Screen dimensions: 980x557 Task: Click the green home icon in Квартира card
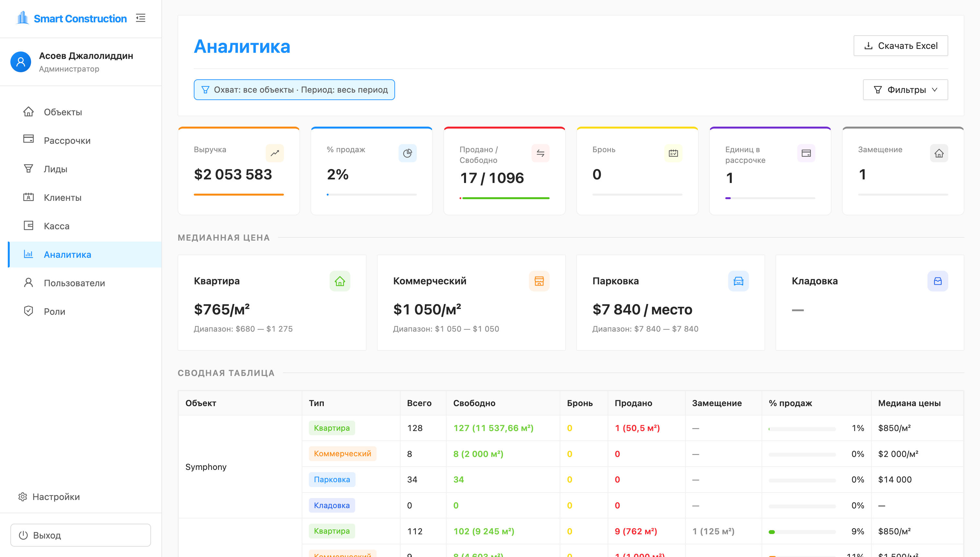coord(340,281)
